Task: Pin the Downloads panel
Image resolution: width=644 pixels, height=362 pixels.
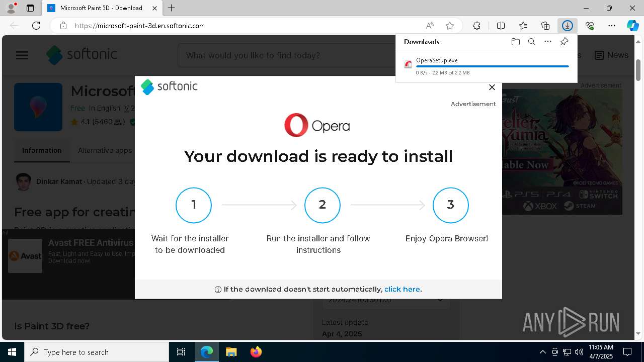Action: tap(564, 42)
